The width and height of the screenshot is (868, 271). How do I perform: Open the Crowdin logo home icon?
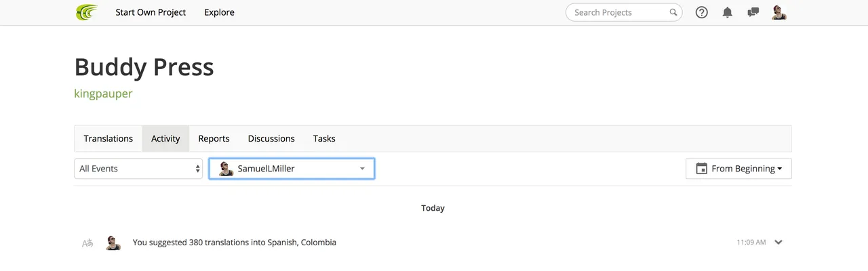86,12
